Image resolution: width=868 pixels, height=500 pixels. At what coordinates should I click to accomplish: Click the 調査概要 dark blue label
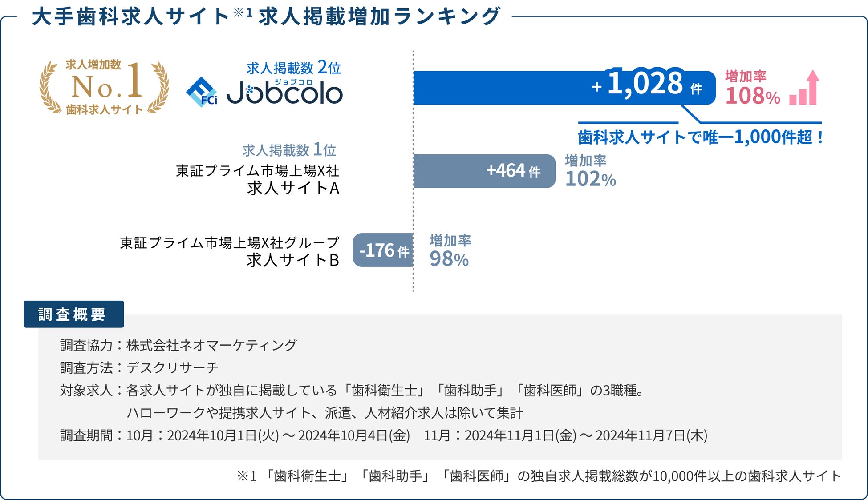pyautogui.click(x=73, y=315)
